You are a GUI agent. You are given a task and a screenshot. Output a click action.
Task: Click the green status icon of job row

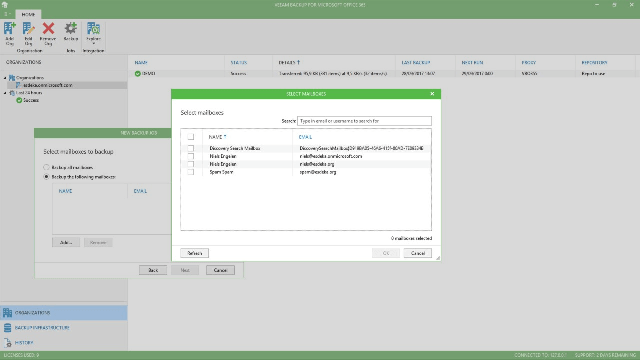pos(138,74)
